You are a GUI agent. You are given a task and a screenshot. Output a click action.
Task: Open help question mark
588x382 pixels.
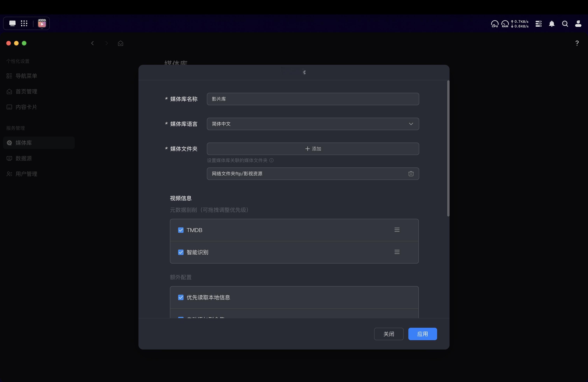(x=577, y=43)
